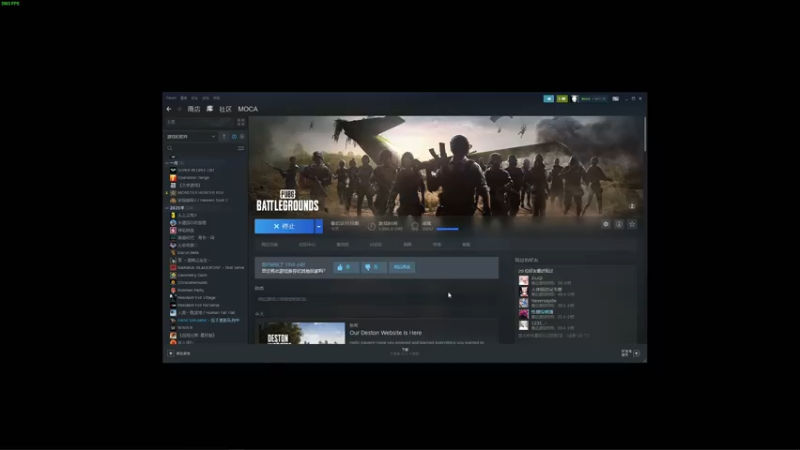Add PUBG to favorites star

(x=632, y=224)
